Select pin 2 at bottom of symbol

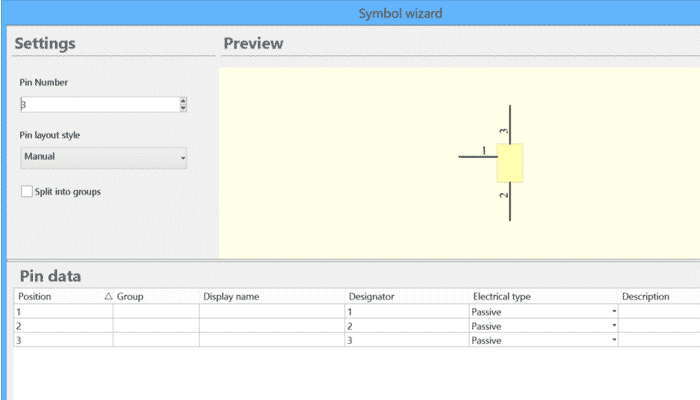click(x=511, y=201)
